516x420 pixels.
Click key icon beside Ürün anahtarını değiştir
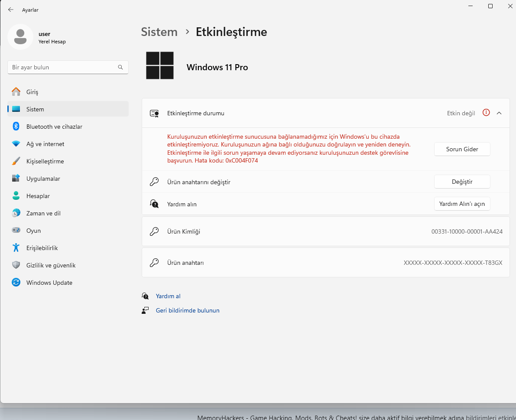click(x=154, y=182)
